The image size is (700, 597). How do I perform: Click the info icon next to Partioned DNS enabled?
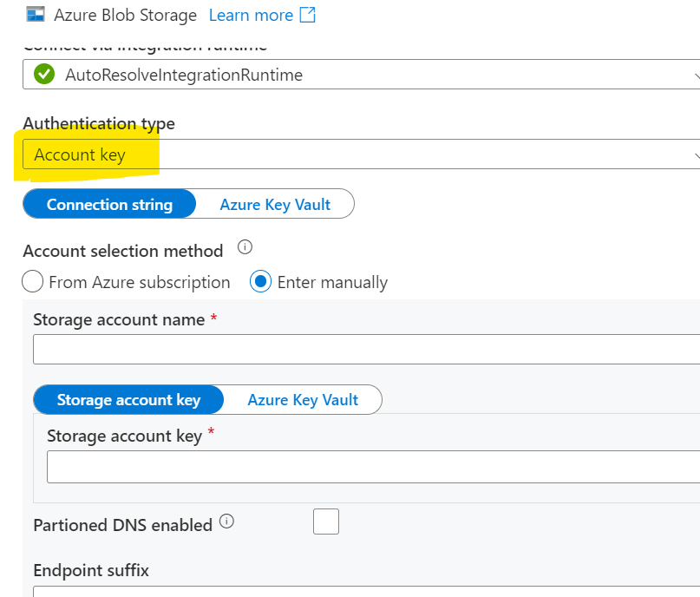coord(226,522)
